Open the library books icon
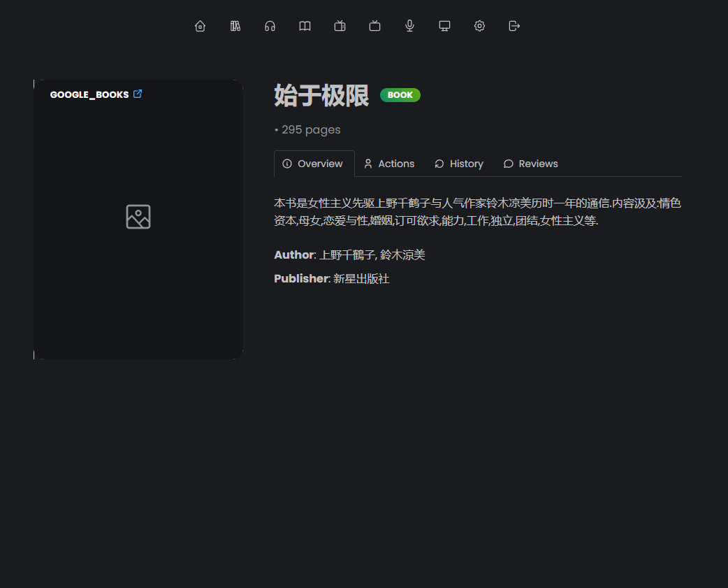 tap(235, 26)
